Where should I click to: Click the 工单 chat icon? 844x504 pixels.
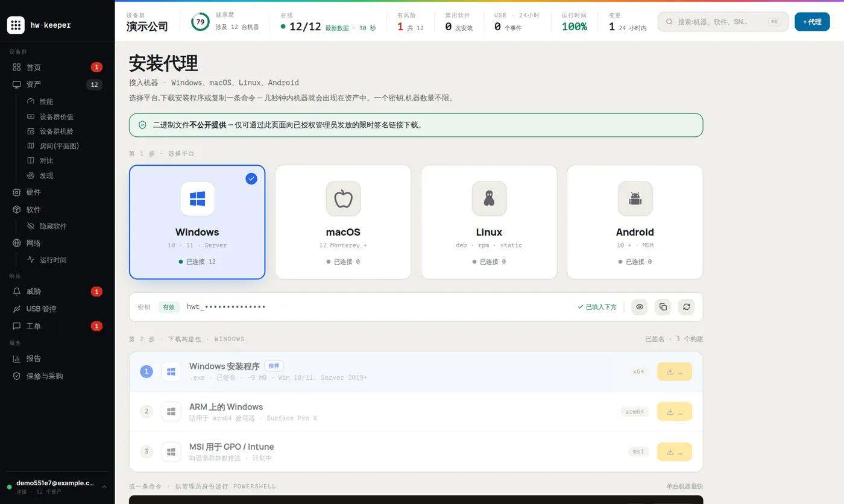pyautogui.click(x=17, y=326)
